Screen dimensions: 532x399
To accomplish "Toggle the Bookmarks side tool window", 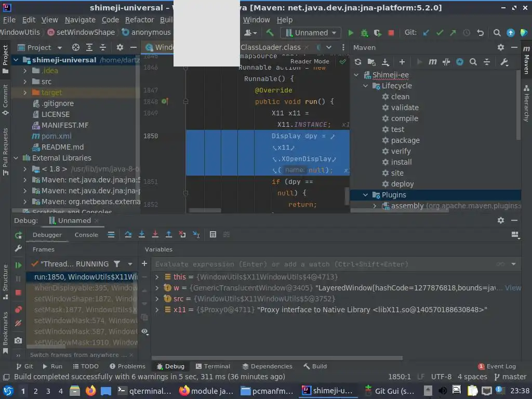I will click(x=5, y=332).
